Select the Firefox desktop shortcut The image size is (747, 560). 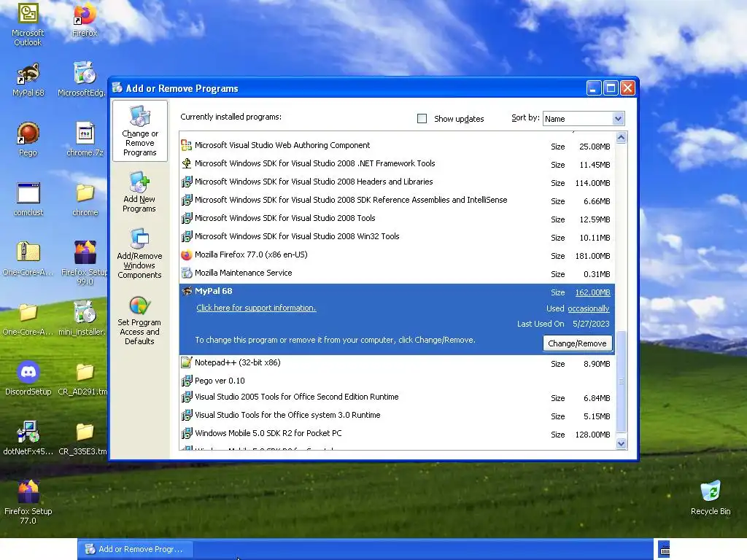pos(85,20)
